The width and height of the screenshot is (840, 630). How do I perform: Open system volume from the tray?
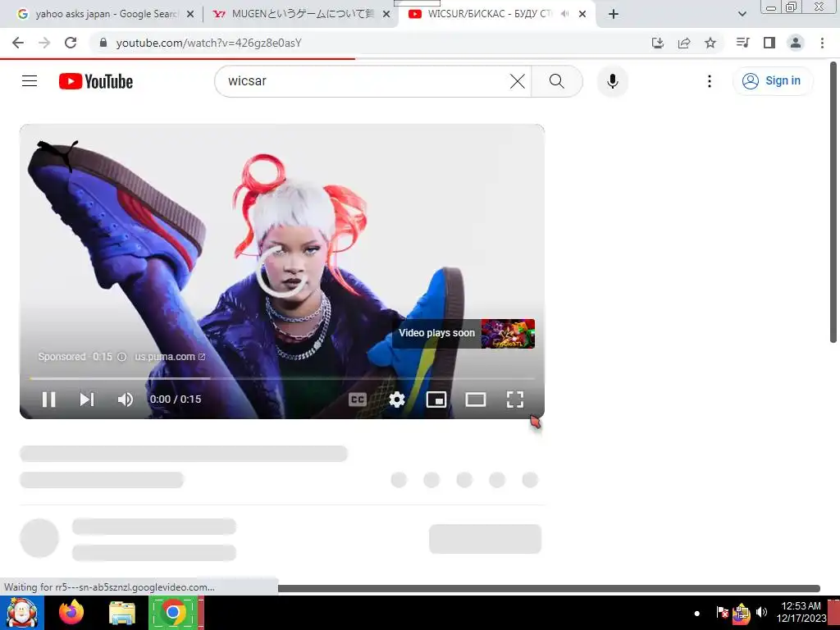tap(761, 612)
